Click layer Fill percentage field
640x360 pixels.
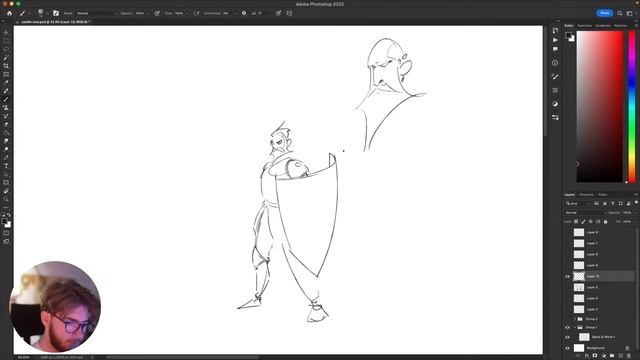pyautogui.click(x=628, y=222)
